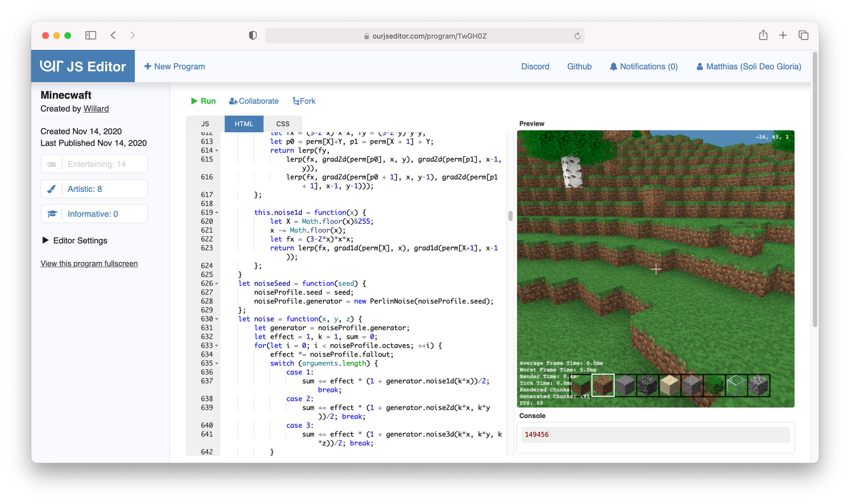Select gravel block in hotbar

pyautogui.click(x=692, y=386)
